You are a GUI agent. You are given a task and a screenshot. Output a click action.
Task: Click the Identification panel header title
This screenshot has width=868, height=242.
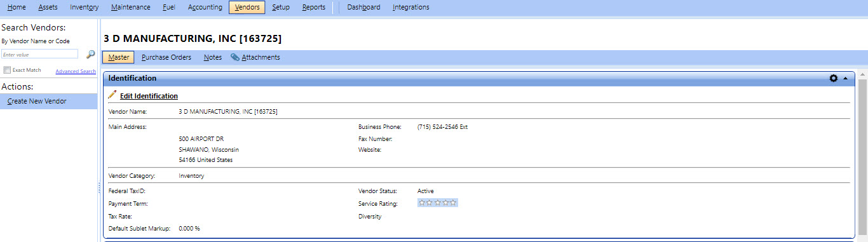132,78
